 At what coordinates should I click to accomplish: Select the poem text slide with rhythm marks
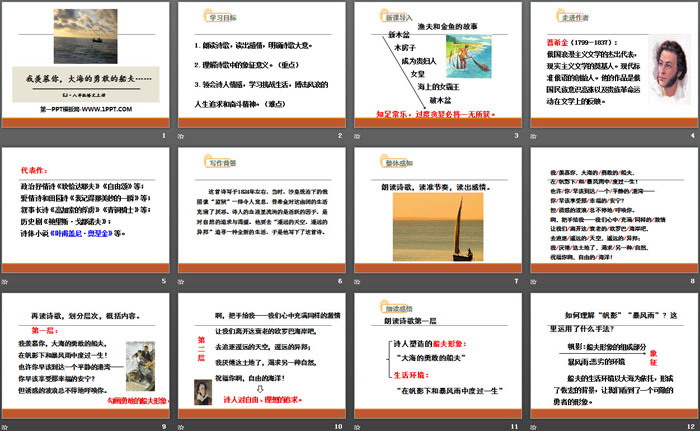(610, 214)
